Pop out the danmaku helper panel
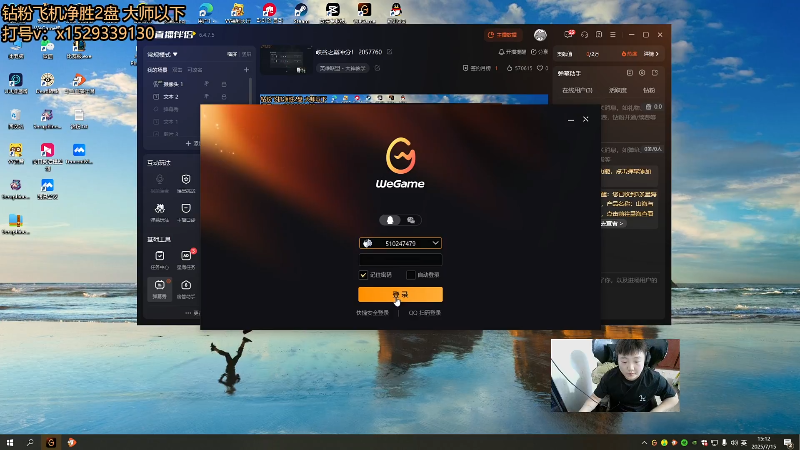The width and height of the screenshot is (800, 450). 655,73
